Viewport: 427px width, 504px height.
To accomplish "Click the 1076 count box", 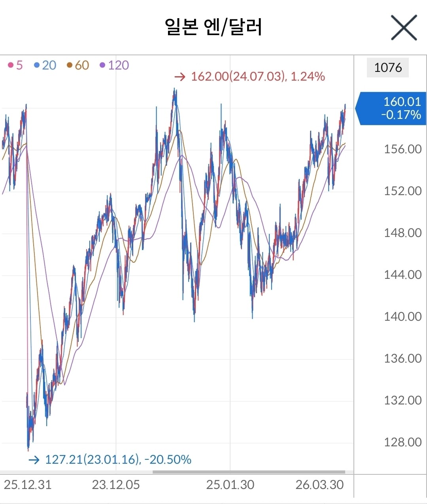I will click(x=387, y=68).
